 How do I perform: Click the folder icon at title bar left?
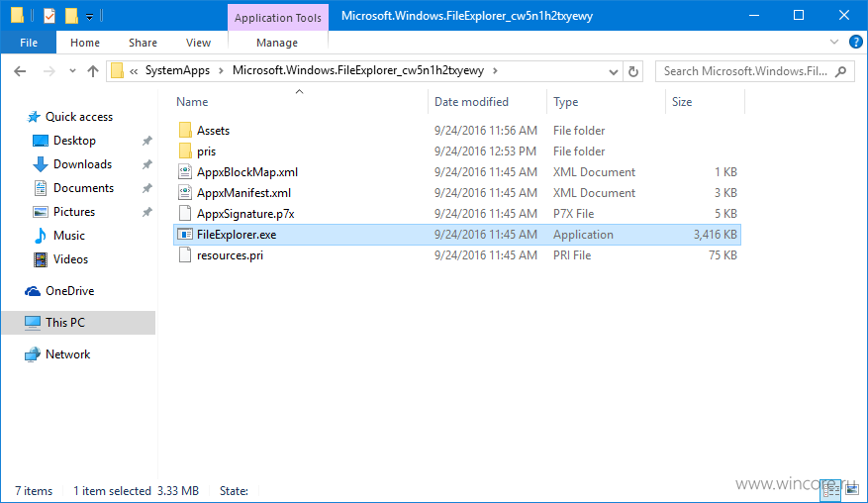pos(17,15)
